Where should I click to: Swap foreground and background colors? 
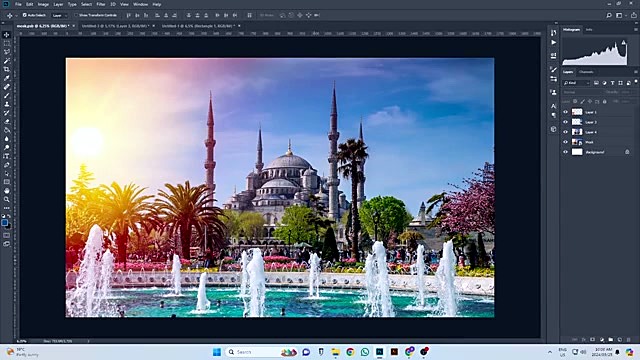pos(9,216)
